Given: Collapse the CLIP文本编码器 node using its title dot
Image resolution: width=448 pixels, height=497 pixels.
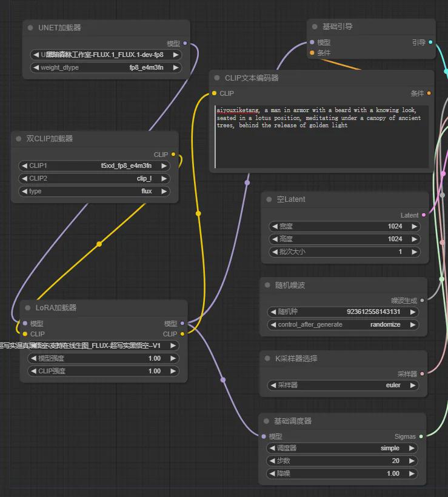Looking at the screenshot, I should tap(217, 78).
